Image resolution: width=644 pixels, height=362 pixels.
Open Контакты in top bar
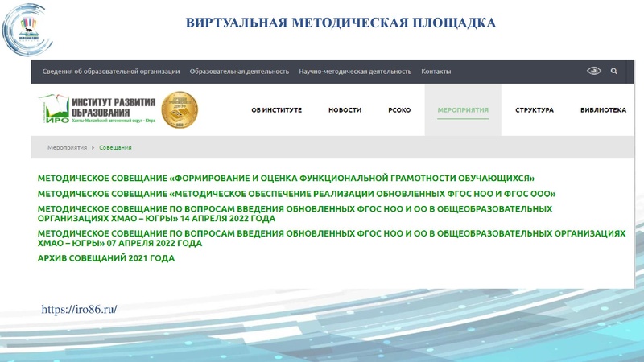(436, 72)
